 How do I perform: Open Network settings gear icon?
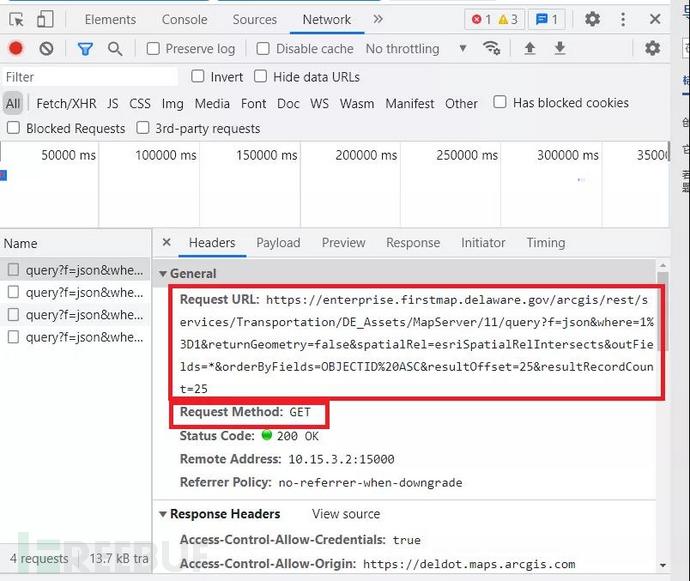tap(652, 48)
